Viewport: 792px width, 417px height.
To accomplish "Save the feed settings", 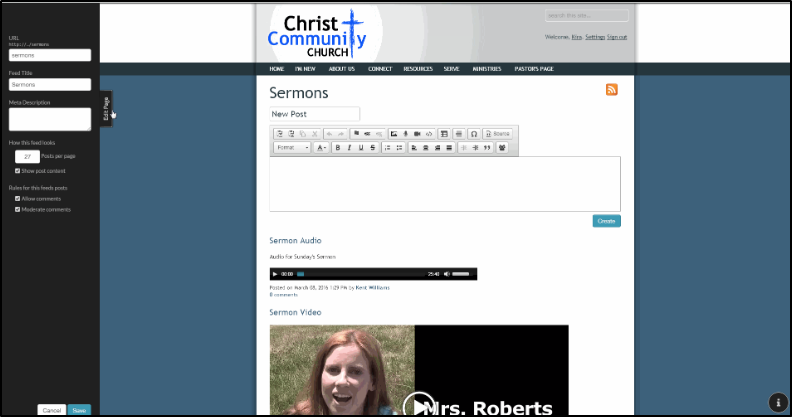I will pyautogui.click(x=79, y=410).
